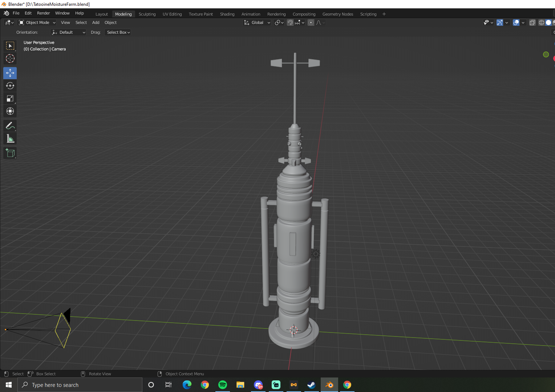Switch to the Animation workspace tab

click(251, 14)
